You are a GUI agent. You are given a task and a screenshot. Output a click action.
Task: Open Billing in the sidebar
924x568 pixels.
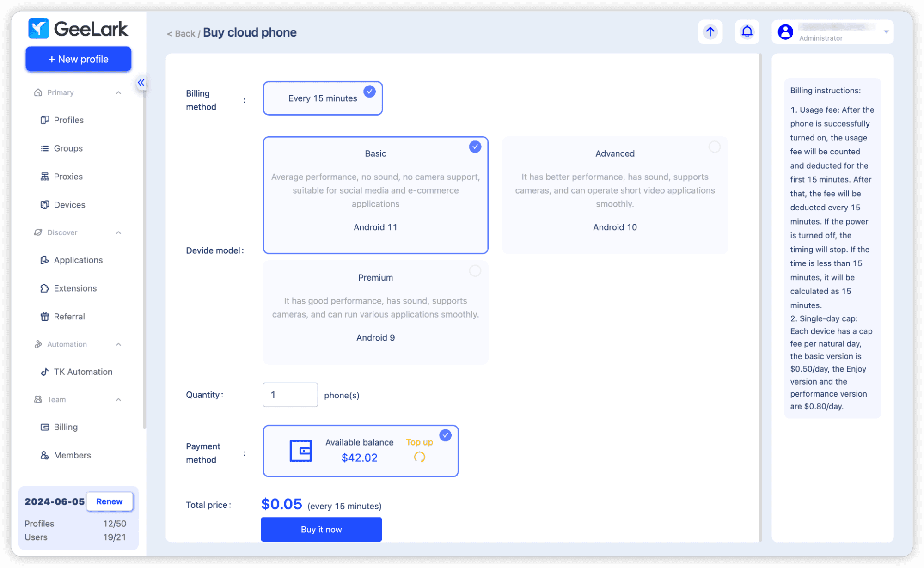point(66,427)
